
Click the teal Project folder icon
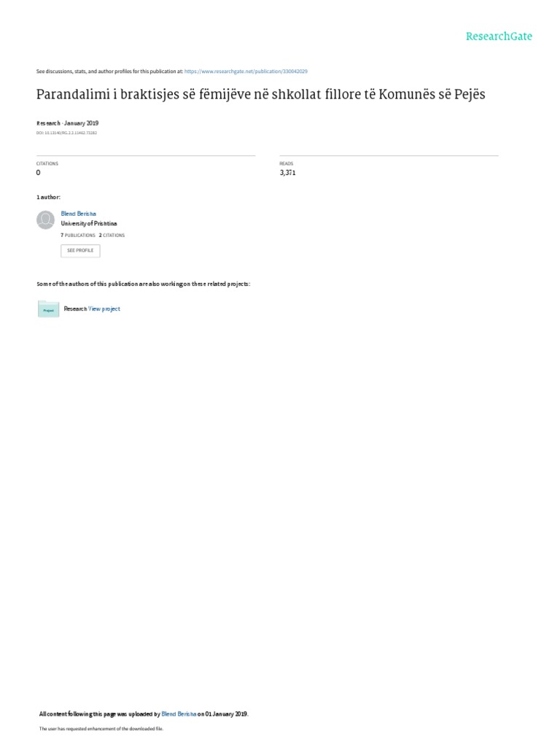click(x=48, y=309)
